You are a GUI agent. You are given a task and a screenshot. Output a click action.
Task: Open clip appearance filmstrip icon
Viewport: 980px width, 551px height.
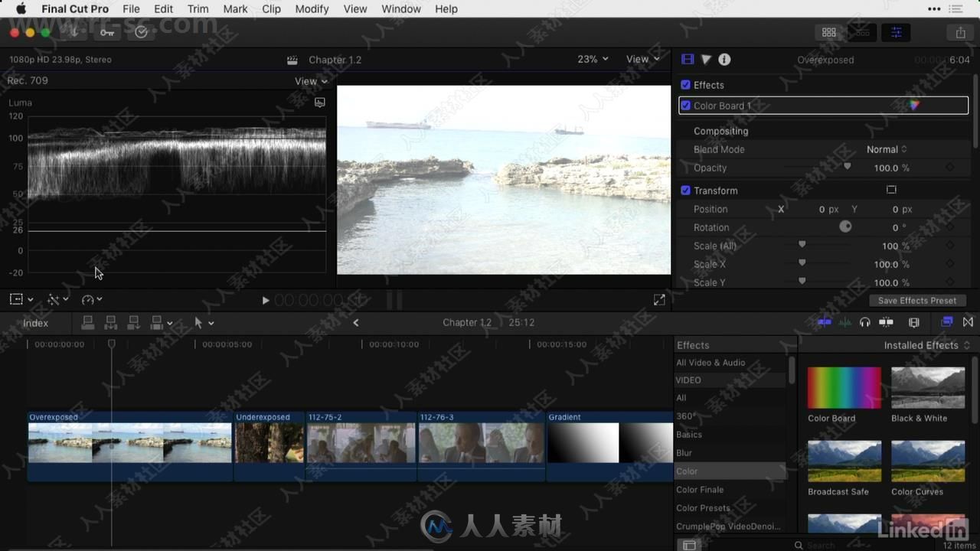(913, 323)
